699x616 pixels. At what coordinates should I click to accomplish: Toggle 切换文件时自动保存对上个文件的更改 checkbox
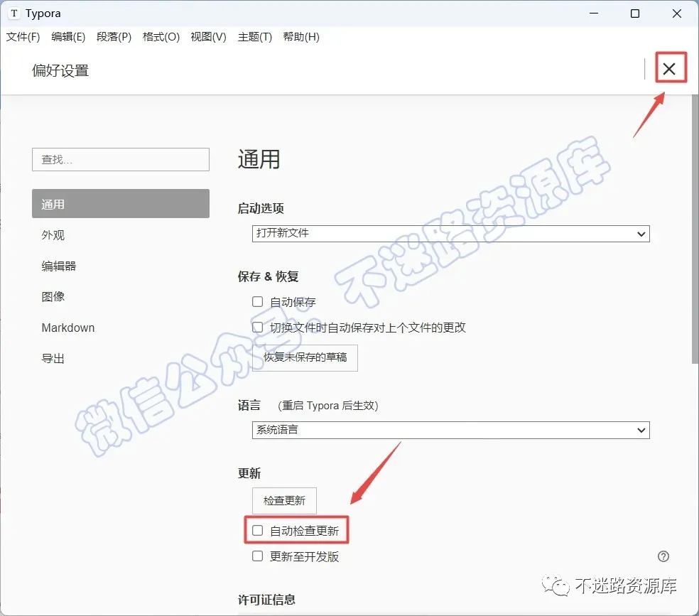(258, 327)
